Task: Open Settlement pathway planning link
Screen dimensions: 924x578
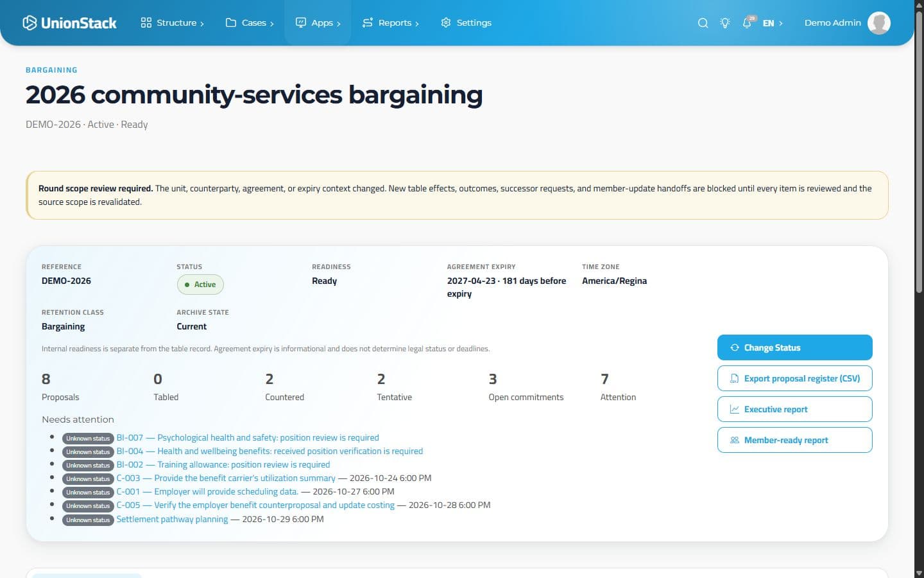Action: (172, 519)
